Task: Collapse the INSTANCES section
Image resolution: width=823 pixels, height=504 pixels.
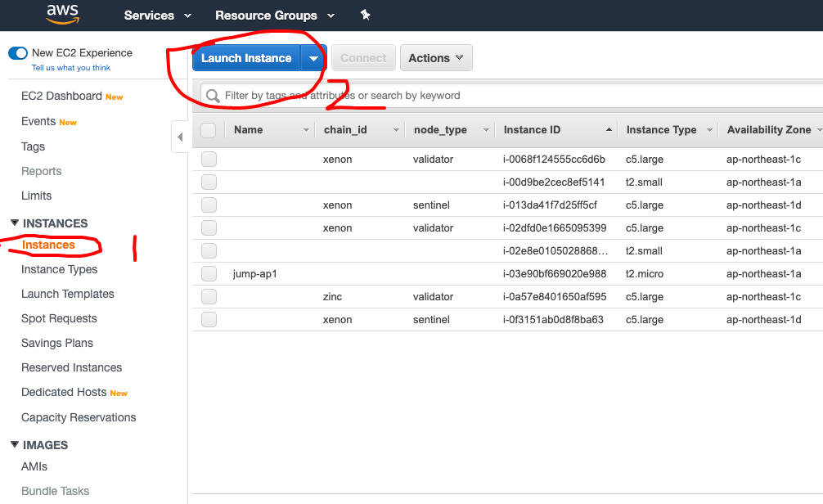Action: pyautogui.click(x=15, y=223)
